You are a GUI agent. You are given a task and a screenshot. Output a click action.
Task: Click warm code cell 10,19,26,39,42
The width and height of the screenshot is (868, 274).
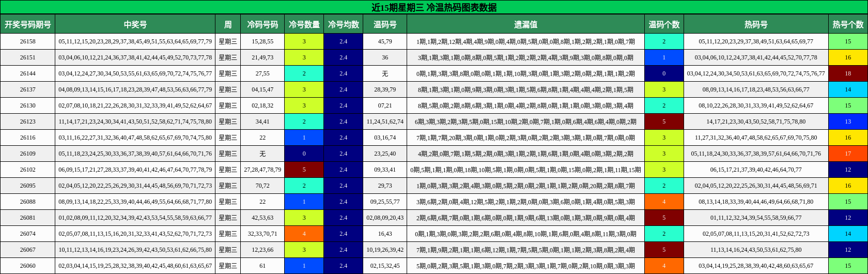(385, 250)
